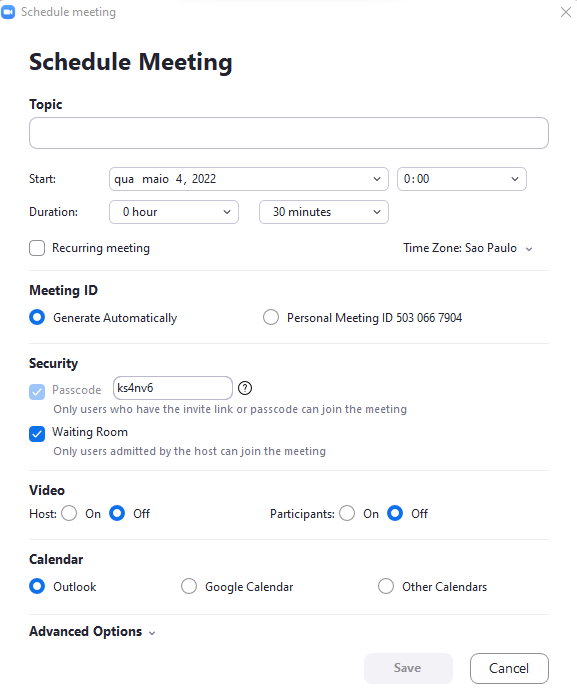Select Other Calendars option
Viewport: 577px width, 698px height.
(x=386, y=586)
